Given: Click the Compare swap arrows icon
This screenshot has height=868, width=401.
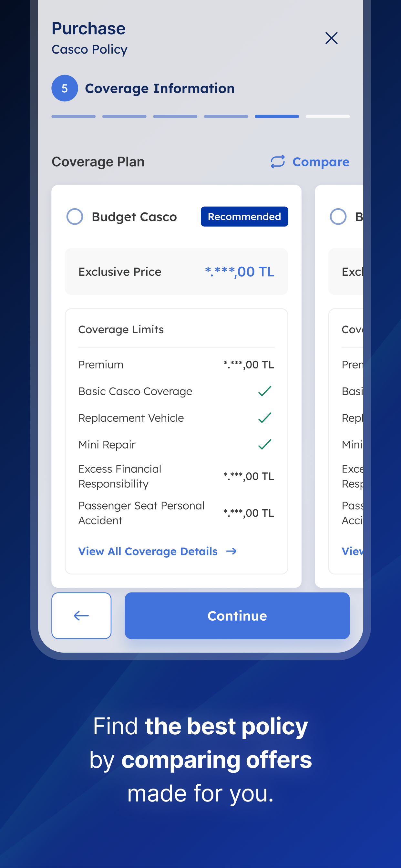Looking at the screenshot, I should point(278,162).
